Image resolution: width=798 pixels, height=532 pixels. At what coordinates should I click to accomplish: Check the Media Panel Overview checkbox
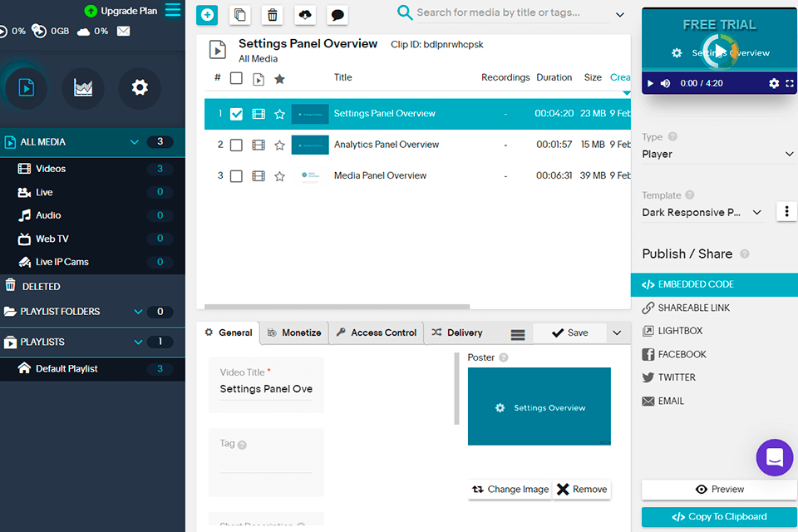point(236,176)
